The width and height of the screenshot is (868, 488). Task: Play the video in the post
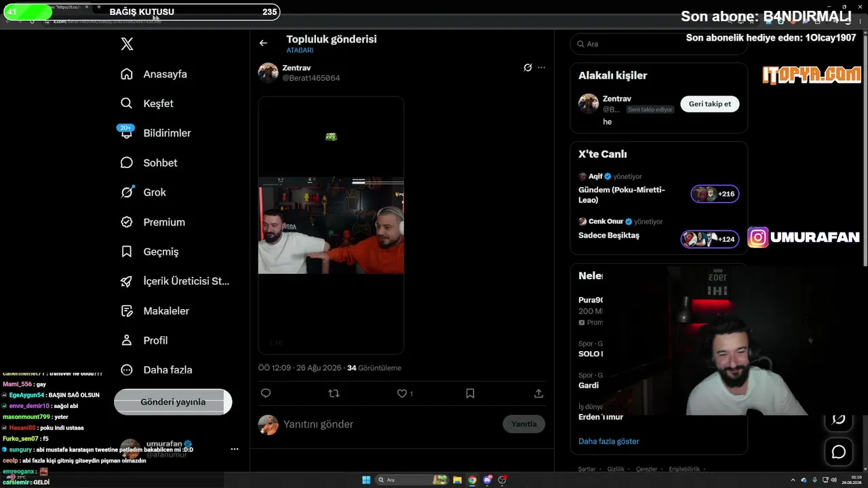tap(331, 225)
